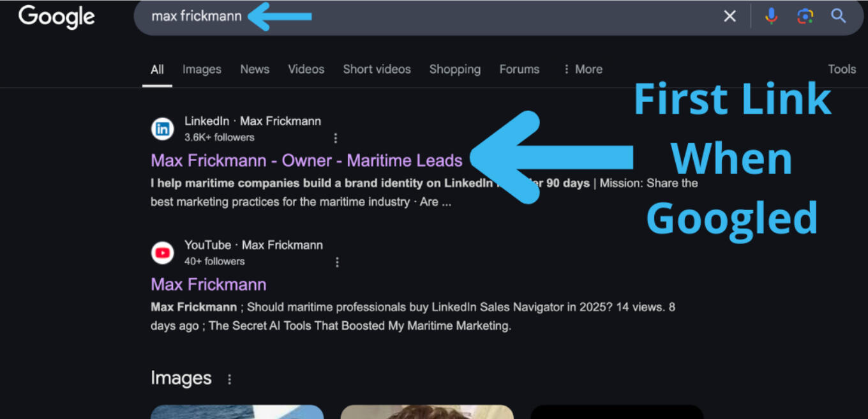Clear the search box with X icon
The width and height of the screenshot is (868, 419).
pos(730,17)
